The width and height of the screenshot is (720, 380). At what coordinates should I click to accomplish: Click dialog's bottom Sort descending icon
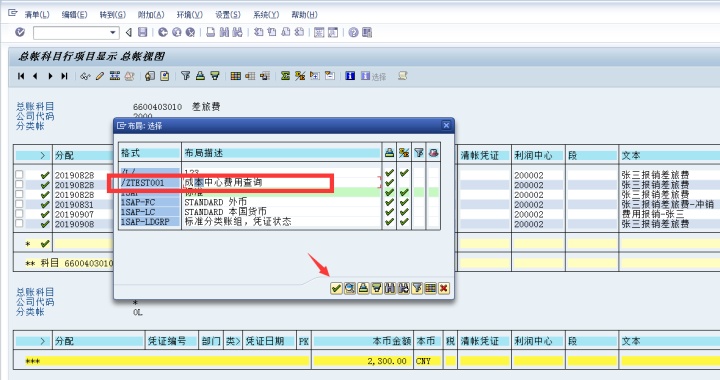coord(377,288)
